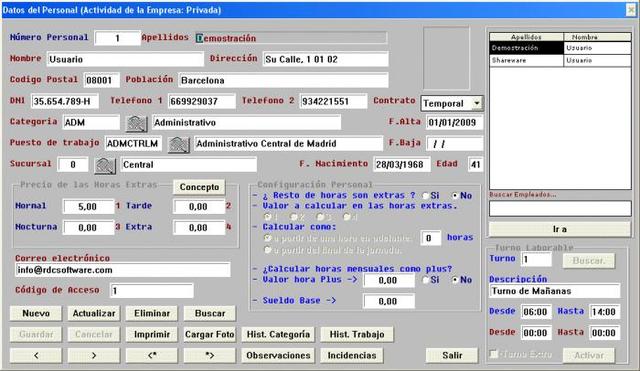Click the Número Personal field
This screenshot has width=640, height=371.
(118, 38)
